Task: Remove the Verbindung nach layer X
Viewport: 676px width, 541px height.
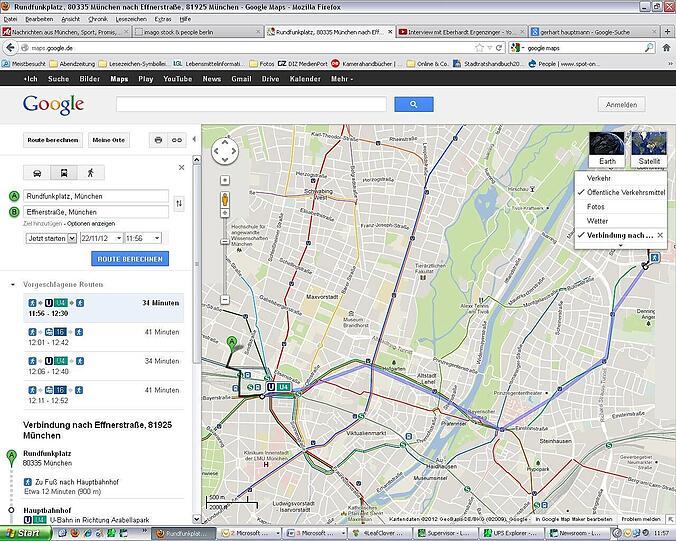Action: [x=660, y=235]
